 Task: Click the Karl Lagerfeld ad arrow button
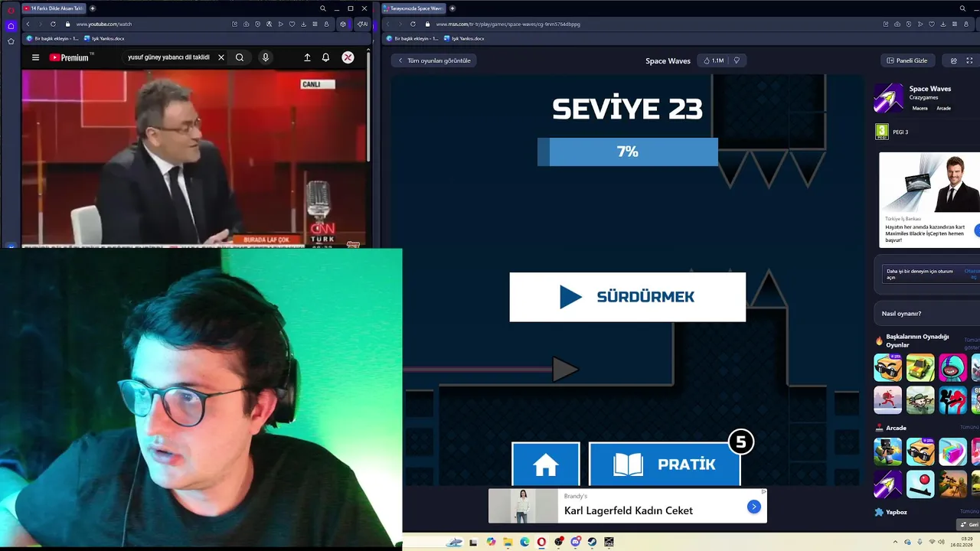[754, 507]
